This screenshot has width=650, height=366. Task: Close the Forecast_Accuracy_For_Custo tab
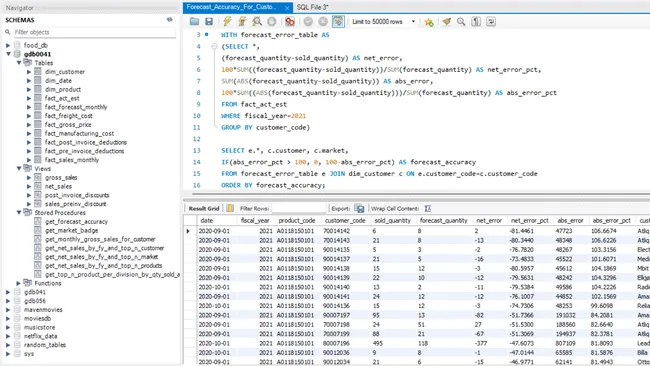287,7
